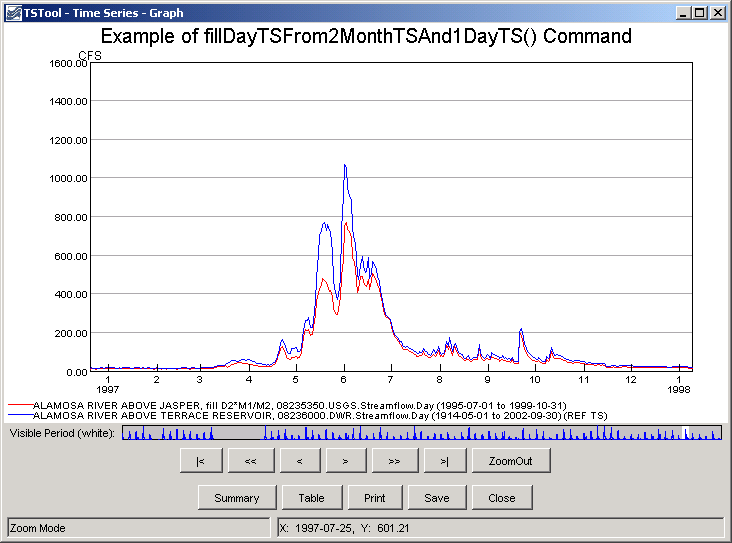732x543 pixels.
Task: Click the < step back button
Action: point(300,461)
